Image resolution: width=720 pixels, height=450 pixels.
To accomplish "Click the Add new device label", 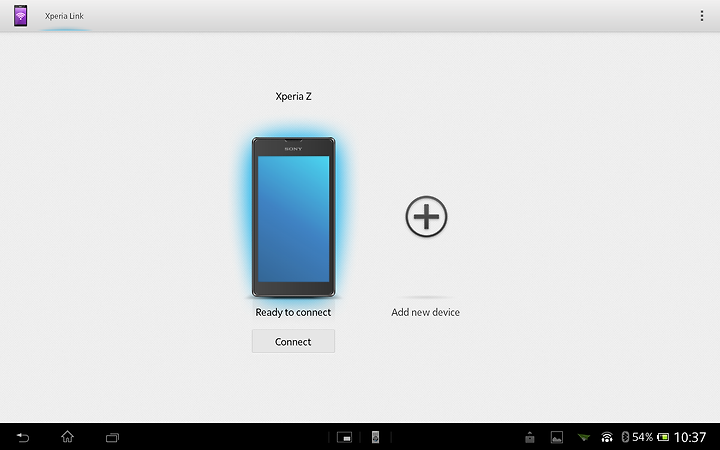I will (x=425, y=312).
